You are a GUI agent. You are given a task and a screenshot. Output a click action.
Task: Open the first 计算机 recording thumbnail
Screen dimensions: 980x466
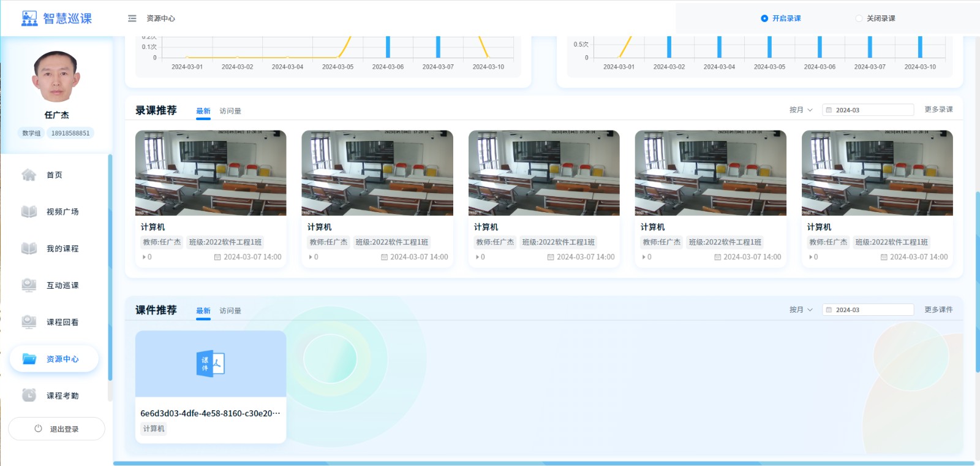[x=211, y=173]
